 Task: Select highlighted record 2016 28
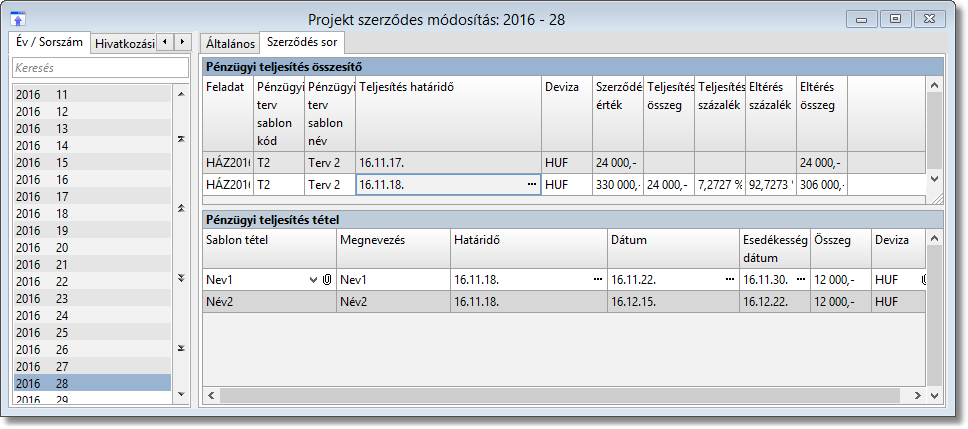pyautogui.click(x=92, y=383)
